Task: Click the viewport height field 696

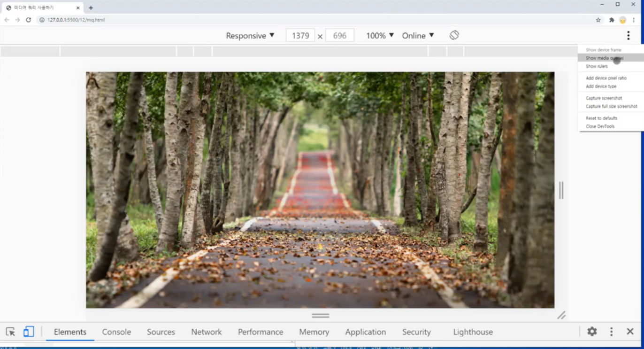Action: tap(340, 36)
